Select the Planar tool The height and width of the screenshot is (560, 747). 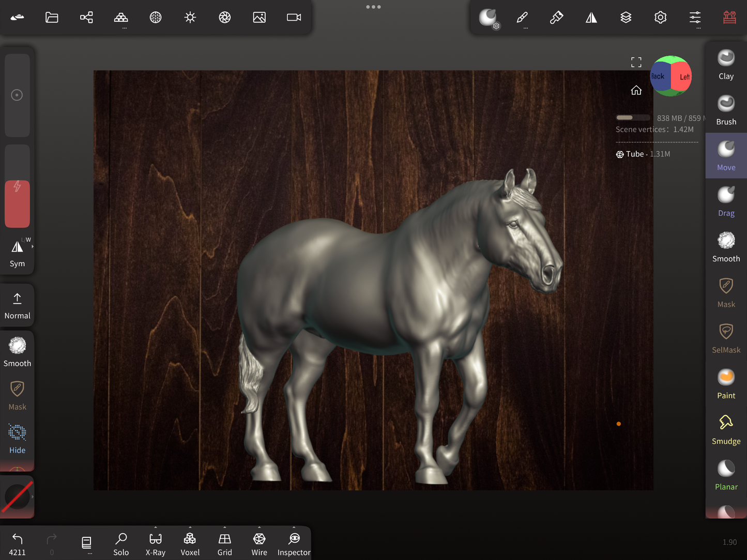pos(726,475)
